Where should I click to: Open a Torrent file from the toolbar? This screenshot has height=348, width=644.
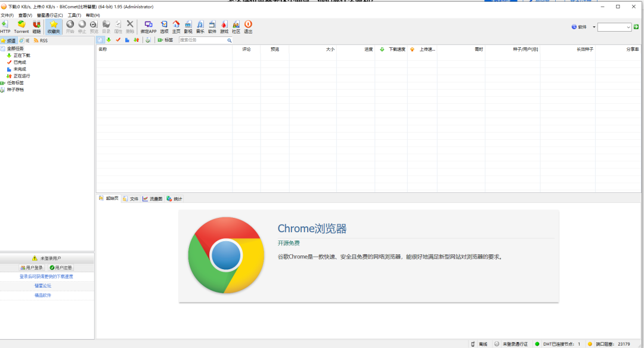click(x=21, y=27)
